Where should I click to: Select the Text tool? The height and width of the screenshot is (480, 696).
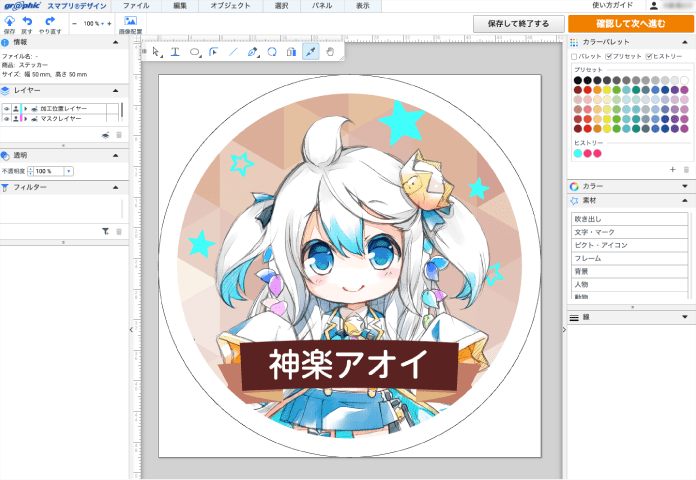(x=175, y=51)
